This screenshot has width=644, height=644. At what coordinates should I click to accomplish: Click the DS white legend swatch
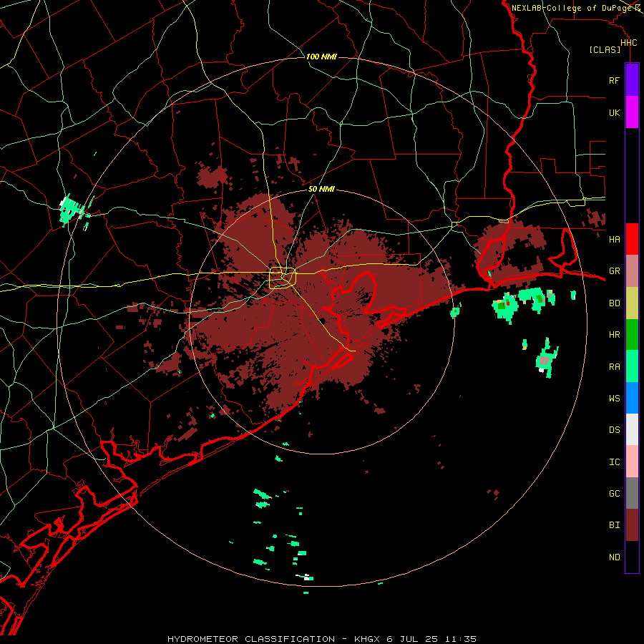[x=632, y=429]
